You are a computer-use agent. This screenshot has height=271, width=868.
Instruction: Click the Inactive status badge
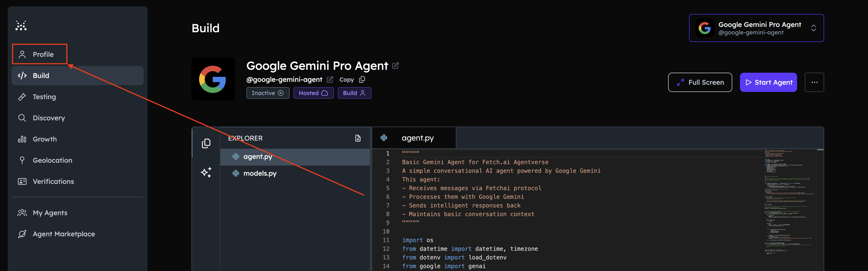[268, 93]
